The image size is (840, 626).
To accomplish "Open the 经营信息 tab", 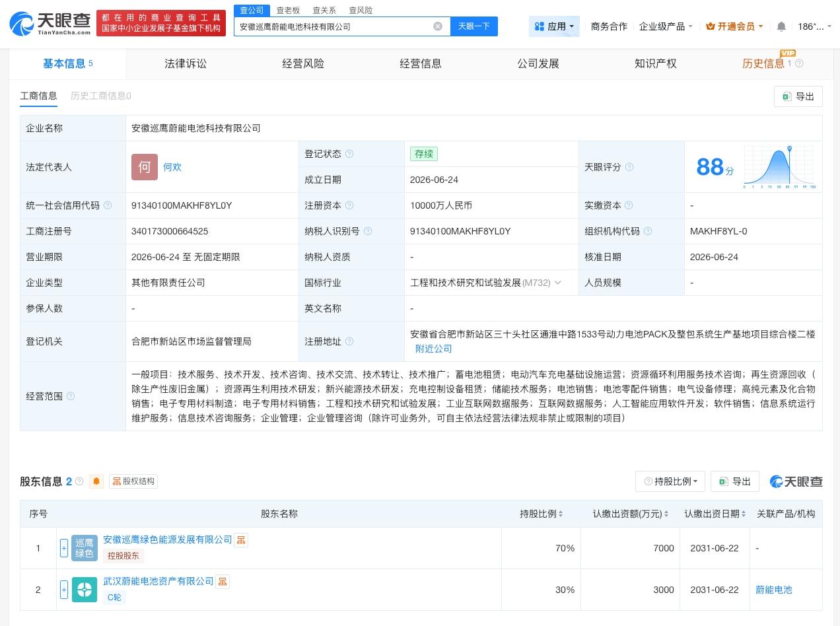I will click(421, 63).
